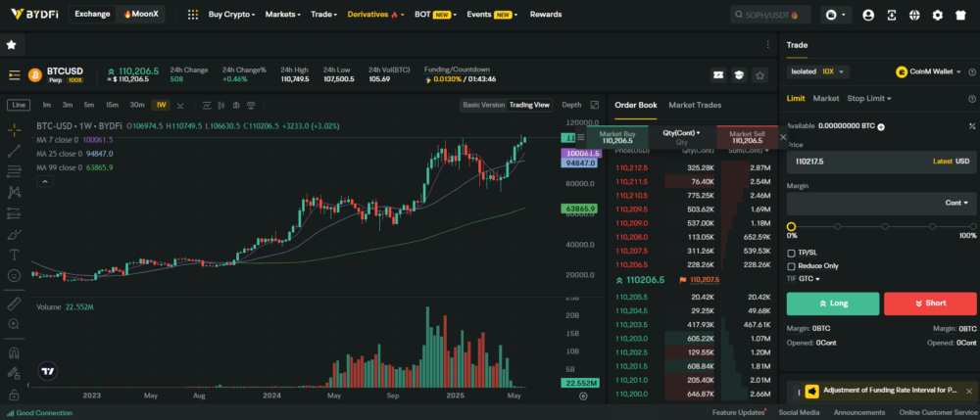Screen dimensions: 980x420
Task: Add BTCUSD to favorites with star icon
Action: [x=11, y=45]
